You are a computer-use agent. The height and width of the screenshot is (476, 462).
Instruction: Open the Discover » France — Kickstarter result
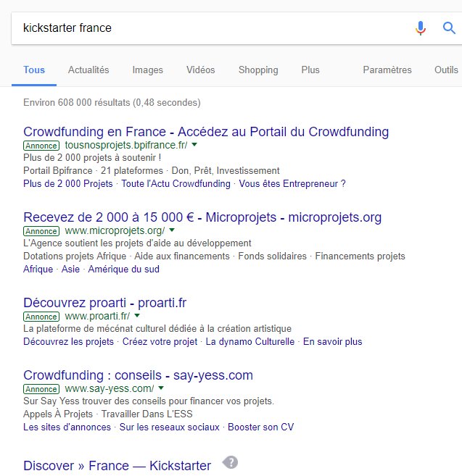[117, 466]
